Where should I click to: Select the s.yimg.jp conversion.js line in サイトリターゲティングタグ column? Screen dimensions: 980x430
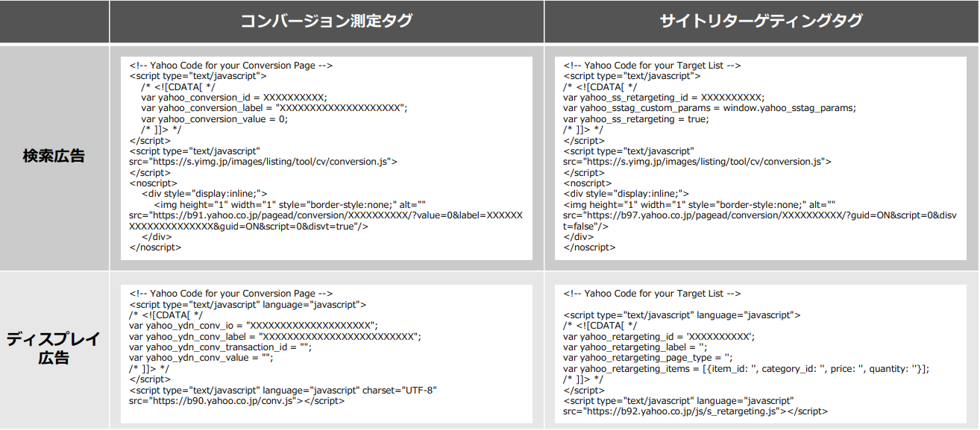click(697, 162)
